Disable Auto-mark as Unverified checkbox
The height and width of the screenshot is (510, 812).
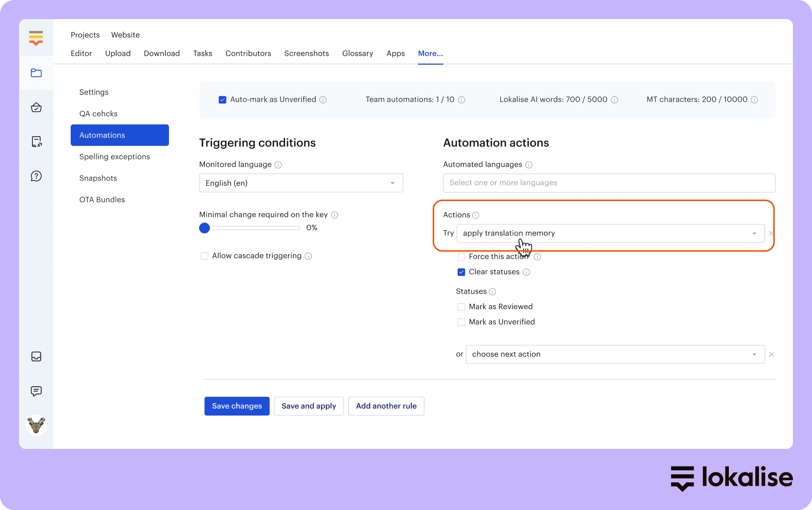point(222,100)
